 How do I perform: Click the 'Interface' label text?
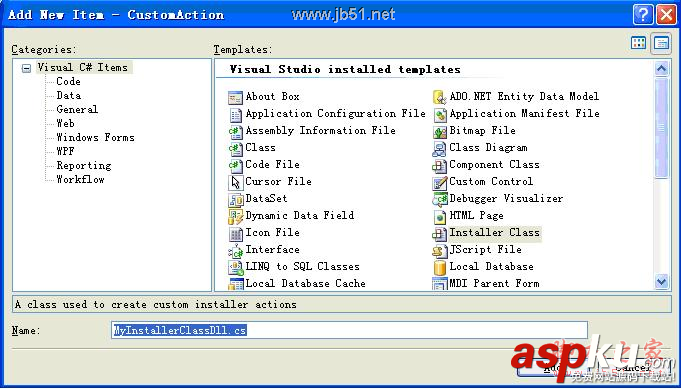coord(272,250)
